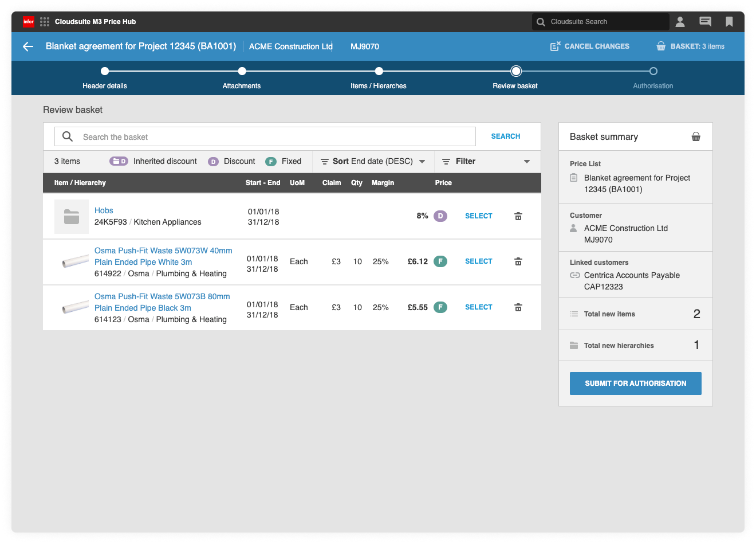Delete the White 3m pipe with trash icon

[x=518, y=261]
